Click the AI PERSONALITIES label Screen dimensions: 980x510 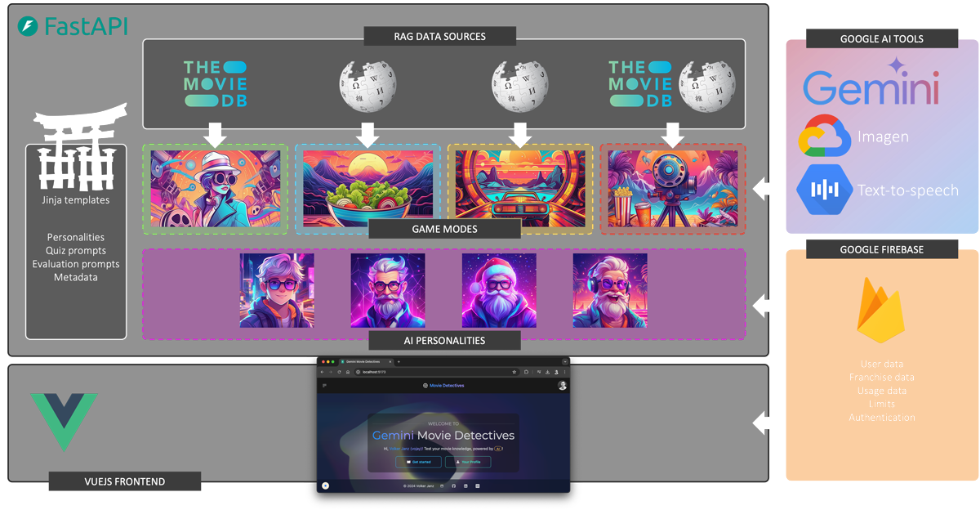(x=445, y=340)
